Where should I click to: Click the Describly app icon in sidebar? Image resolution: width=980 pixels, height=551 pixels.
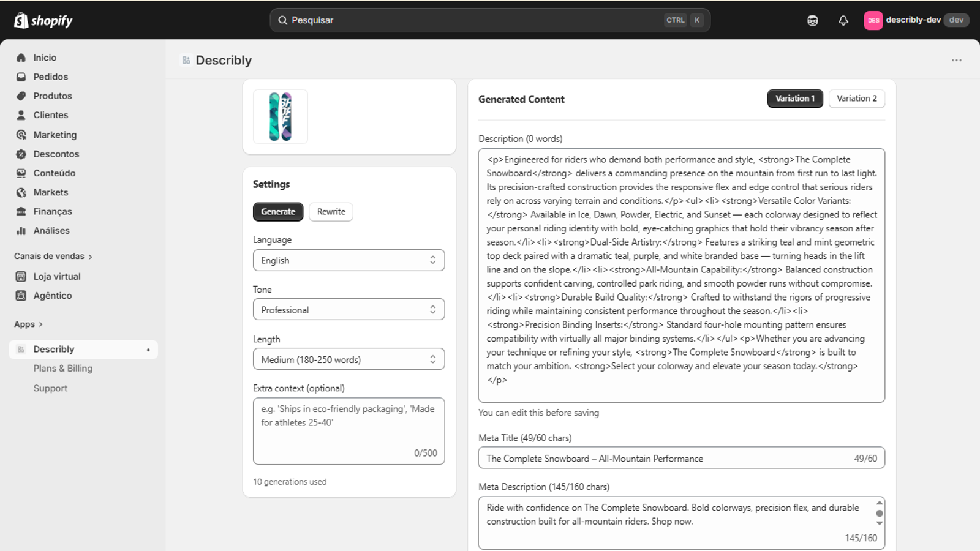[21, 349]
